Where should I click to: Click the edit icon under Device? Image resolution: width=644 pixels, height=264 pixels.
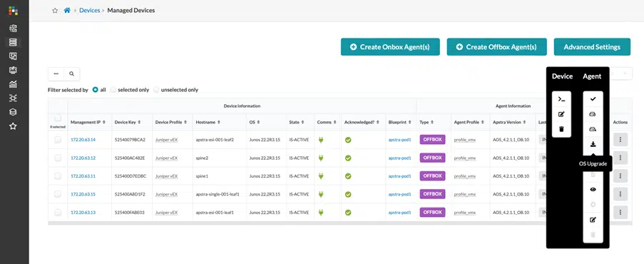click(561, 114)
